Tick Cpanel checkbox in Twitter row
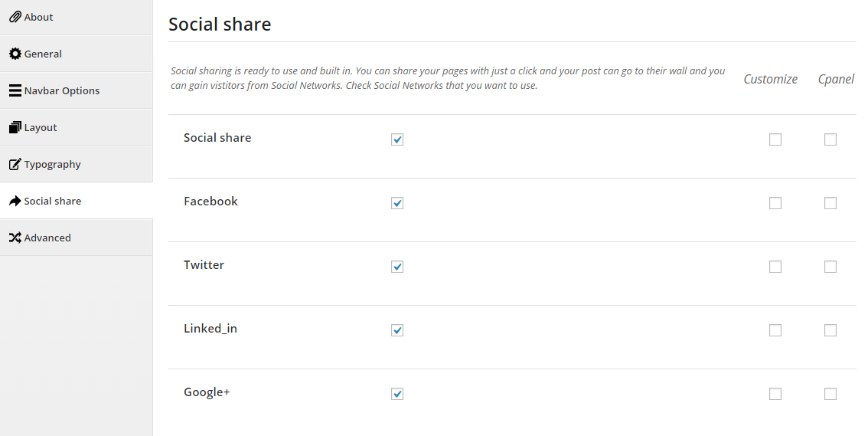The width and height of the screenshot is (868, 436). pyautogui.click(x=830, y=267)
